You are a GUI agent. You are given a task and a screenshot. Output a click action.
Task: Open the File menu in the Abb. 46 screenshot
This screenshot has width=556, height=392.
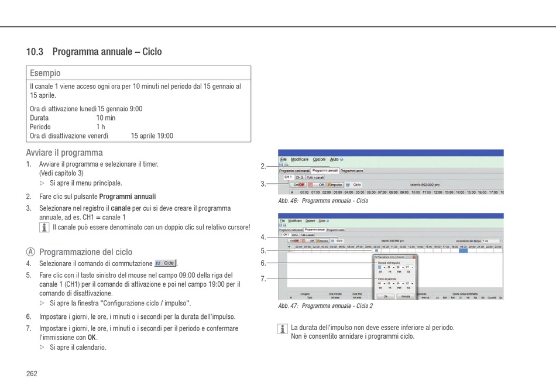283,160
